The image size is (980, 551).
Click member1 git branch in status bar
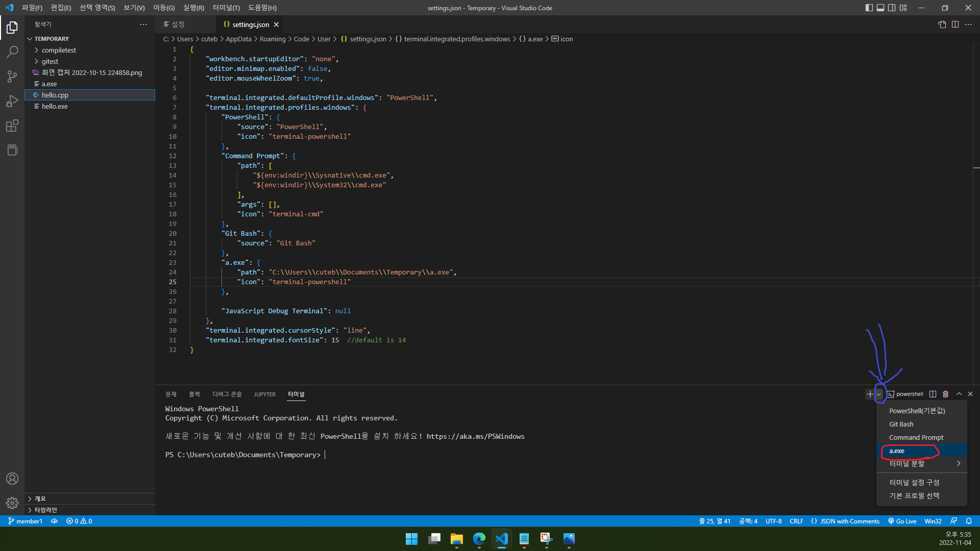[25, 521]
